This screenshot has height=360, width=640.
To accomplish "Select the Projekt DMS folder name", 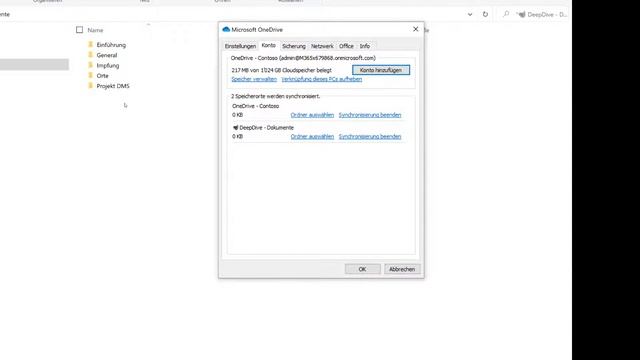I will click(113, 86).
